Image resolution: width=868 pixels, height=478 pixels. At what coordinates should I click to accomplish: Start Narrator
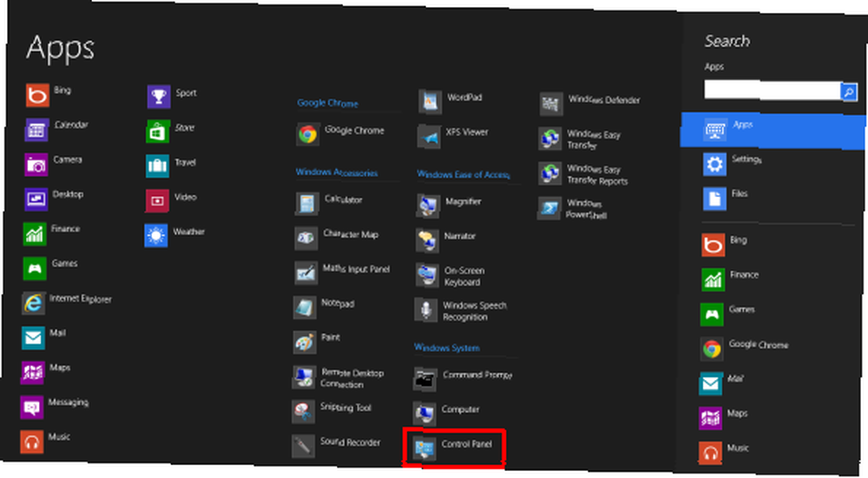[446, 240]
